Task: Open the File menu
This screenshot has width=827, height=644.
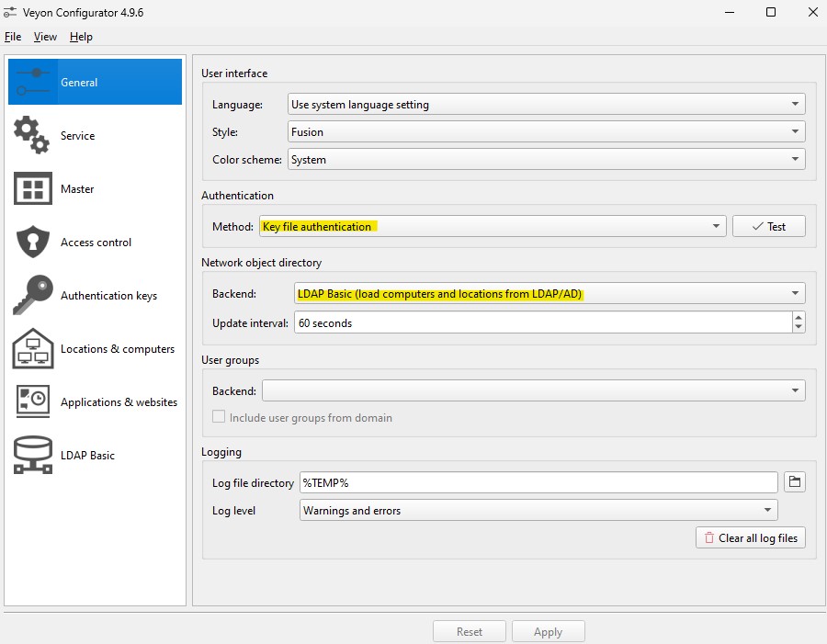Action: click(13, 37)
